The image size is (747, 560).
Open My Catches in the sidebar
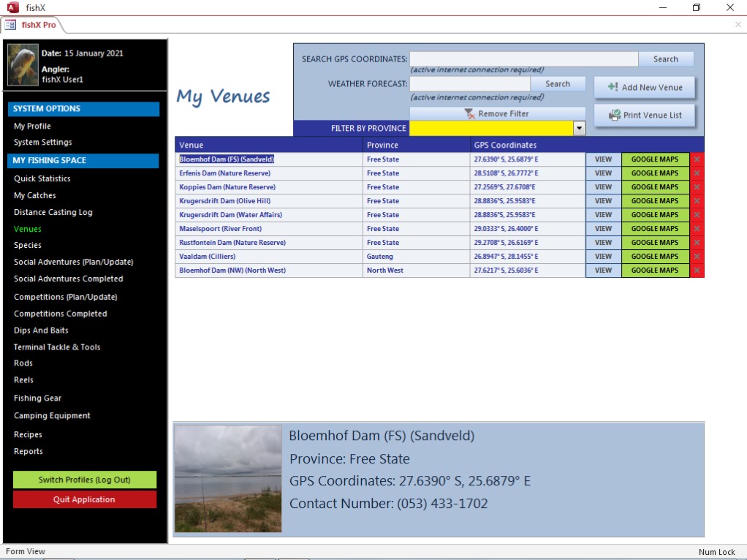click(35, 195)
